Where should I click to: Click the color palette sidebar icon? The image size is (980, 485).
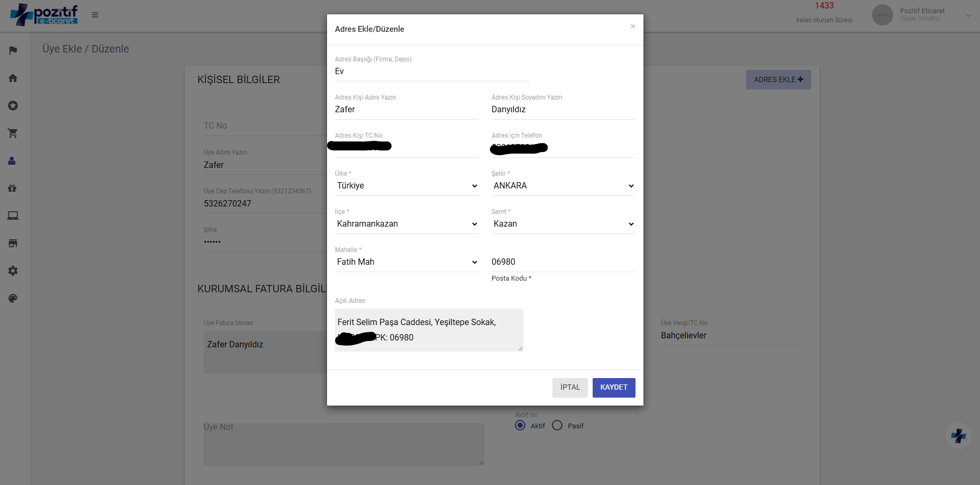click(x=13, y=298)
